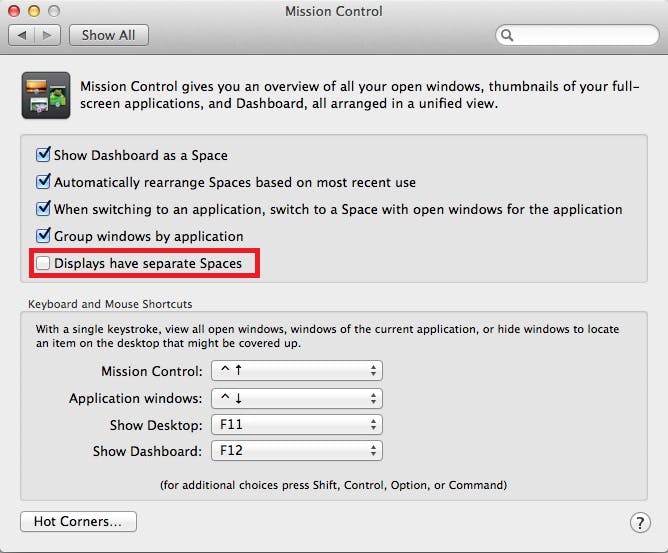Close the Mission Control window
This screenshot has width=668, height=553.
[14, 11]
